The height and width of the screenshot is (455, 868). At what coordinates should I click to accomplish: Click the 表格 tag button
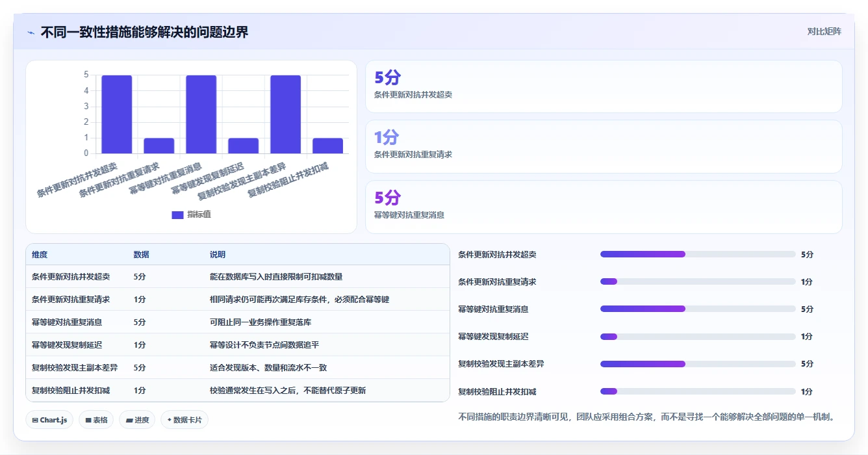pyautogui.click(x=96, y=420)
